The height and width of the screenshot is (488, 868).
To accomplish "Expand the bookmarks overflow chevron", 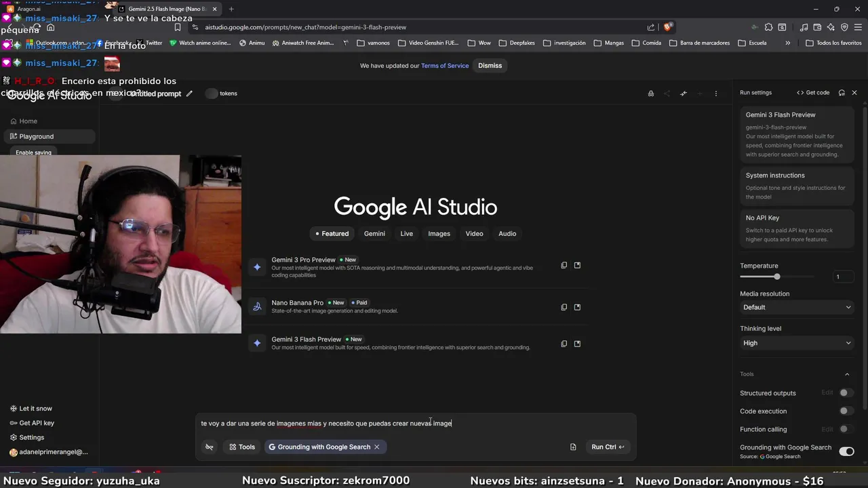I will point(787,43).
